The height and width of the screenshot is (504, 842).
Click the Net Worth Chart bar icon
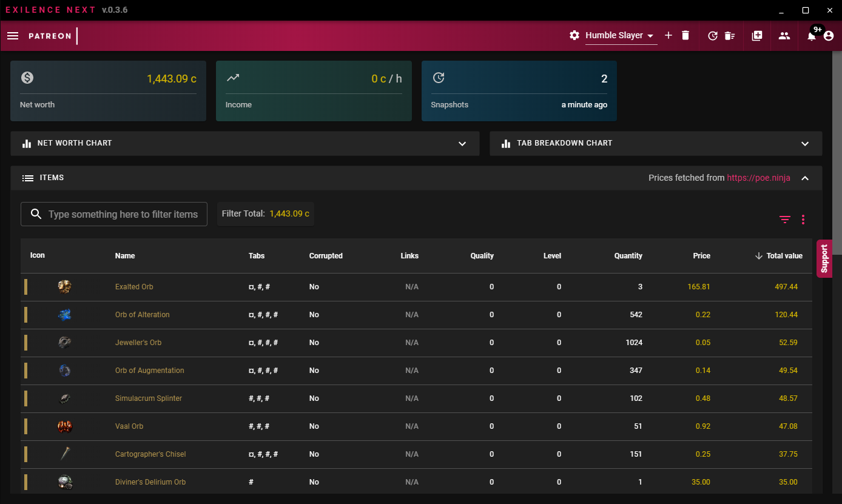(27, 144)
